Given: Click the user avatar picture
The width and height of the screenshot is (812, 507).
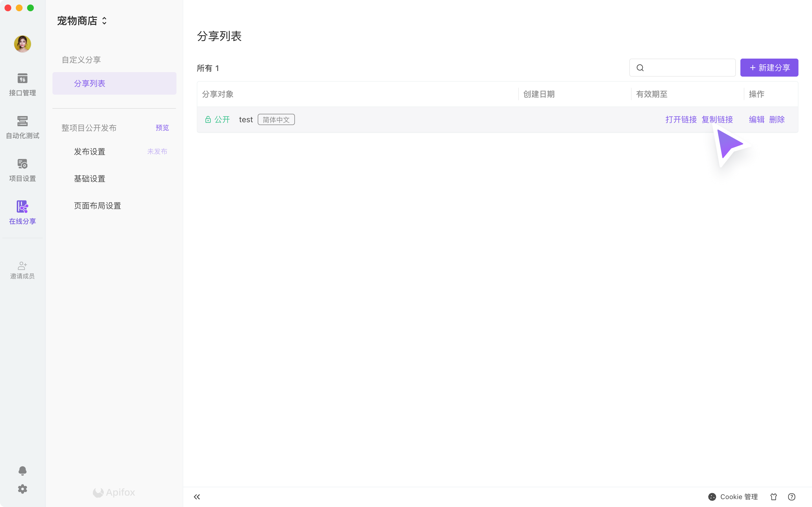Looking at the screenshot, I should point(23,44).
